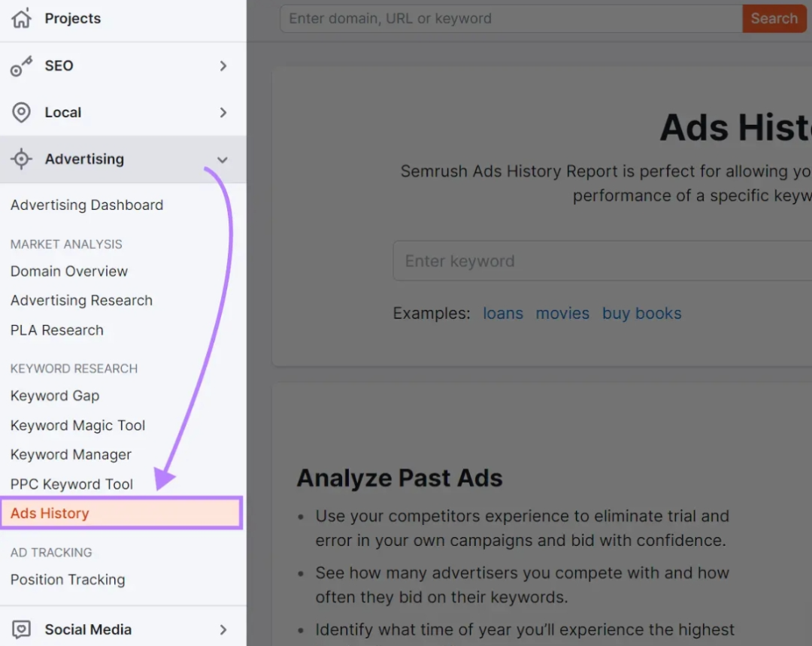812x646 pixels.
Task: Expand the Social Media section chevron
Action: coord(223,629)
